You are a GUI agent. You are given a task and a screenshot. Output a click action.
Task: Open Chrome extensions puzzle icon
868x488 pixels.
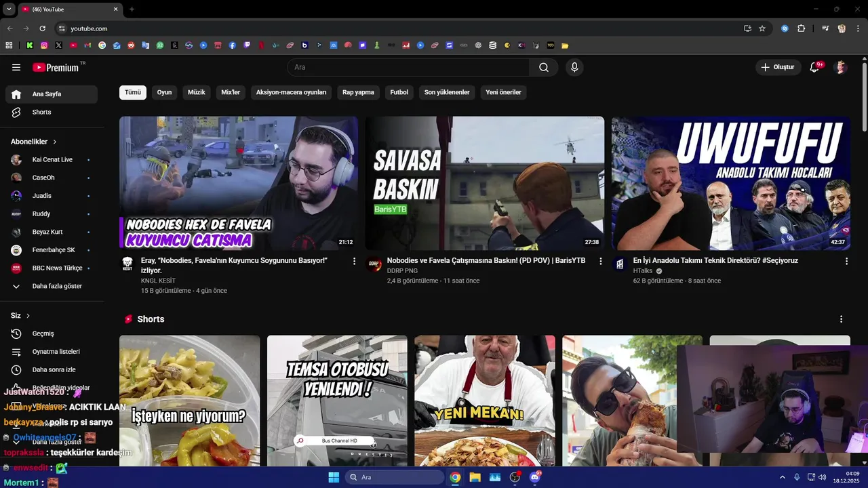pos(802,28)
